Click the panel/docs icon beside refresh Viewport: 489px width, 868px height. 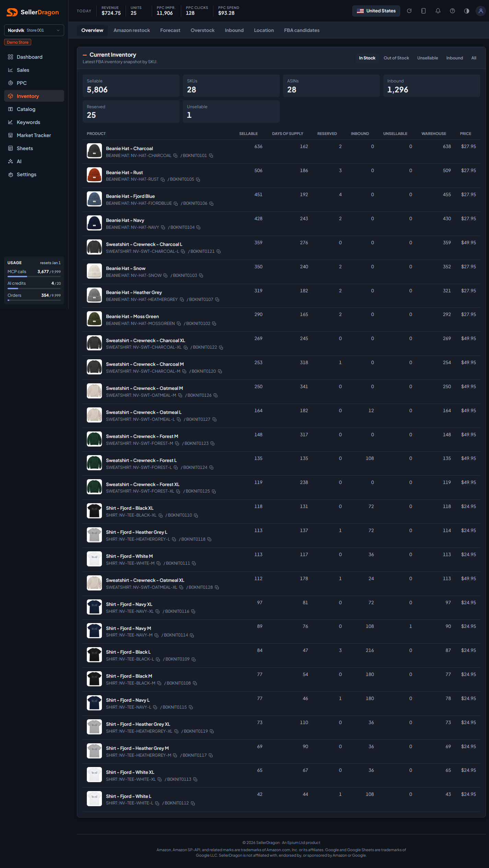pyautogui.click(x=423, y=11)
